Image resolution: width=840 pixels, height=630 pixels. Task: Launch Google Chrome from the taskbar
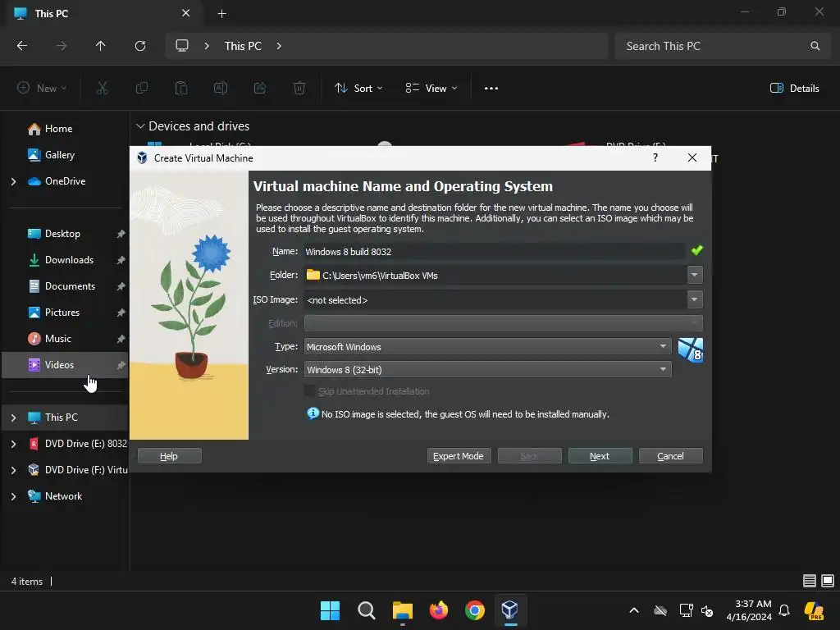coord(475,610)
